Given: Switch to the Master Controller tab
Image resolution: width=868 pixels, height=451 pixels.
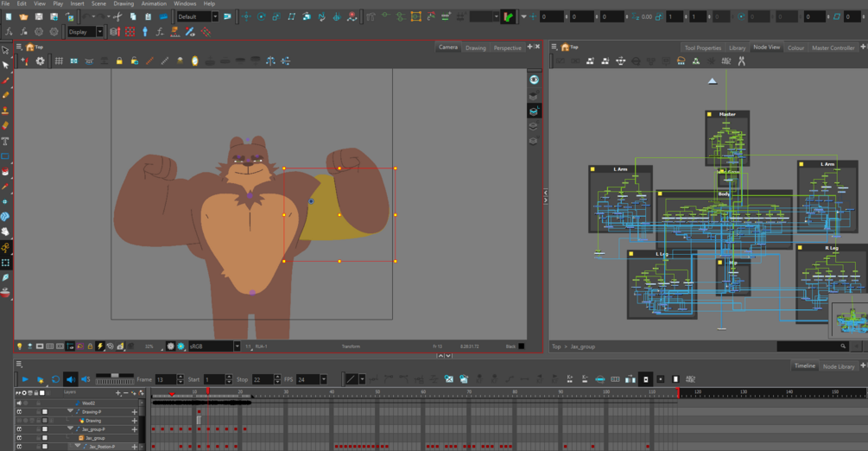Looking at the screenshot, I should coord(833,48).
